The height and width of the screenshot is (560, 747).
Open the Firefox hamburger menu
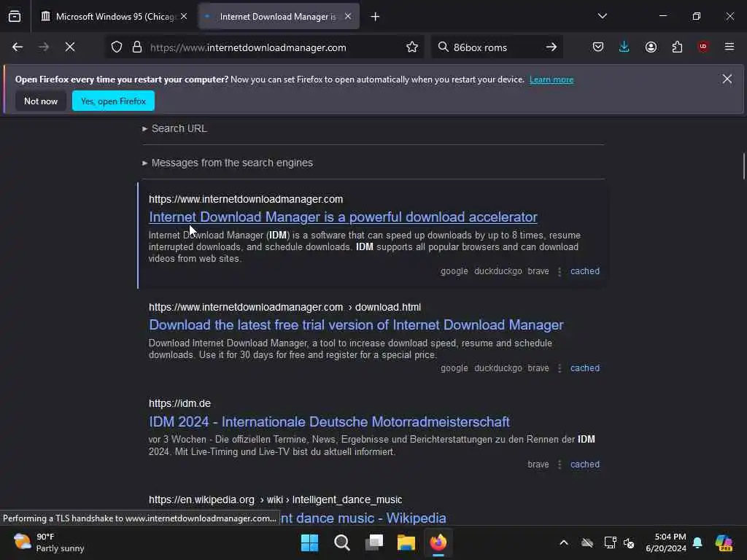(729, 47)
